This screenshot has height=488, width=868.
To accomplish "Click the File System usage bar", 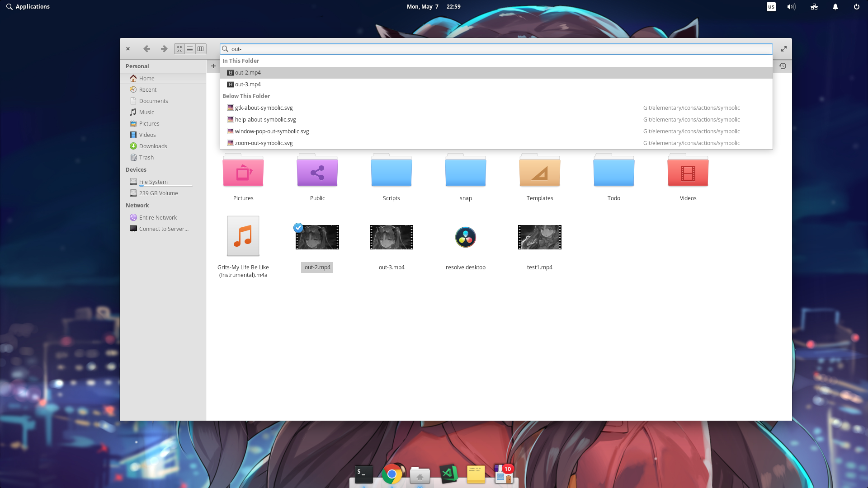I will (x=166, y=186).
